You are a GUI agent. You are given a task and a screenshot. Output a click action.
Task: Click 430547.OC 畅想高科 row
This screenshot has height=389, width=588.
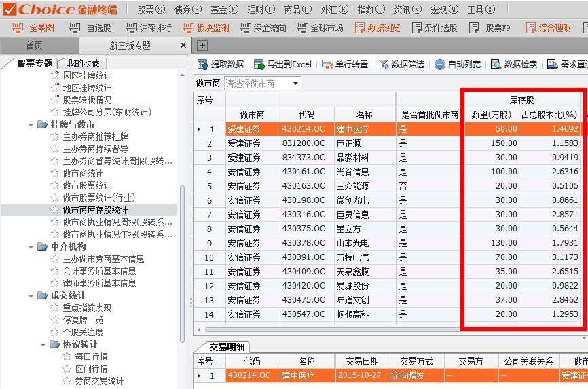[386, 314]
